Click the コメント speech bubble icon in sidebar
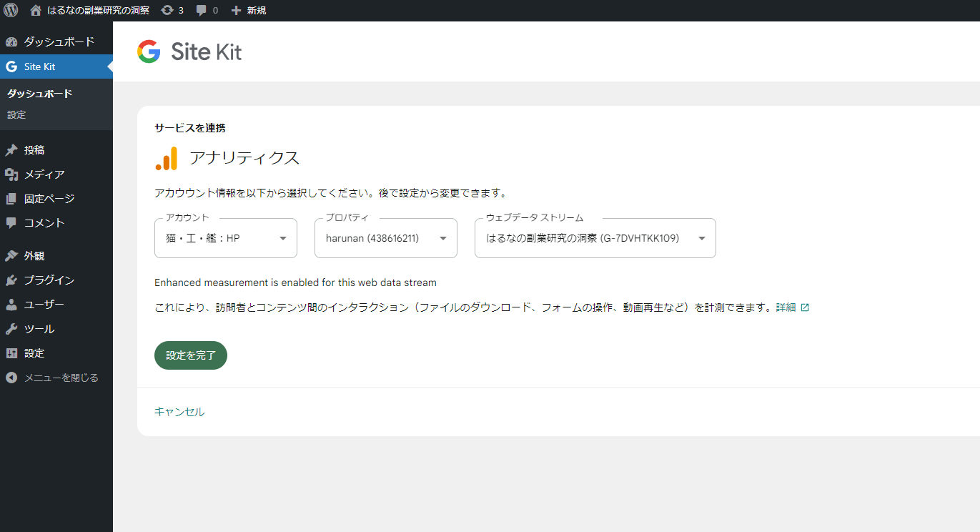 tap(11, 223)
